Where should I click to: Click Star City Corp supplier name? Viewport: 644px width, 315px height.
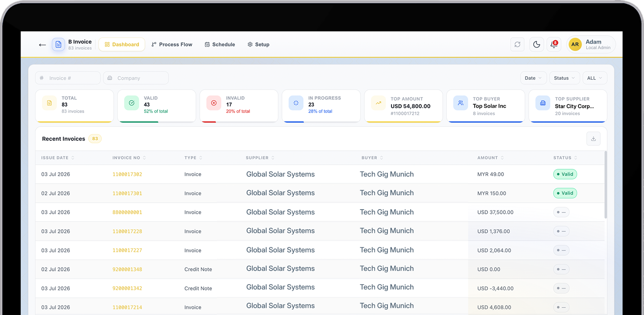tap(574, 106)
